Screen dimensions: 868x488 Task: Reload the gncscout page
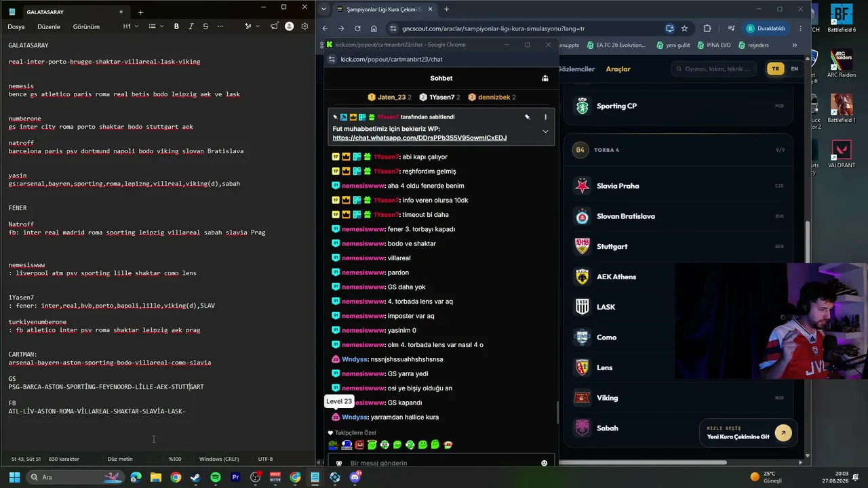click(x=357, y=28)
